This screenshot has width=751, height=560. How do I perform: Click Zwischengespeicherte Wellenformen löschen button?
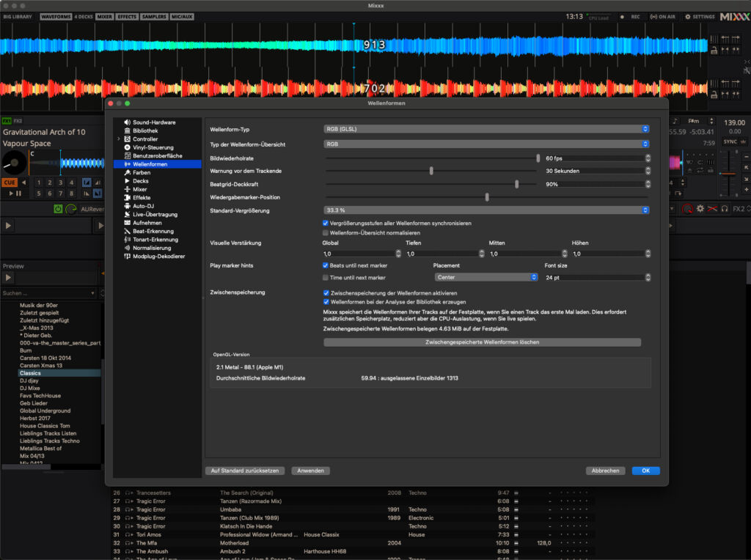pos(482,342)
